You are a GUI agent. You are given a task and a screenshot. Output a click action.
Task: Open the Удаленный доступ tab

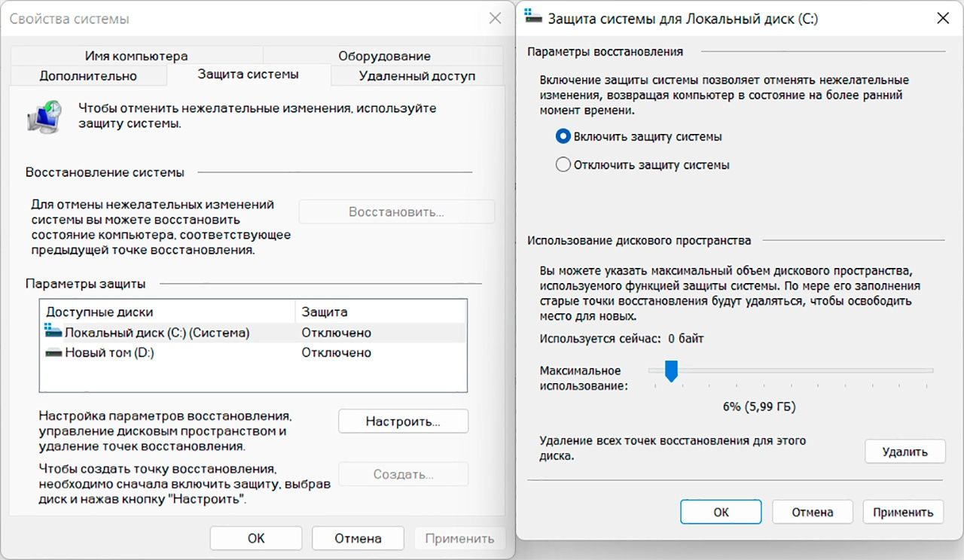(x=416, y=75)
